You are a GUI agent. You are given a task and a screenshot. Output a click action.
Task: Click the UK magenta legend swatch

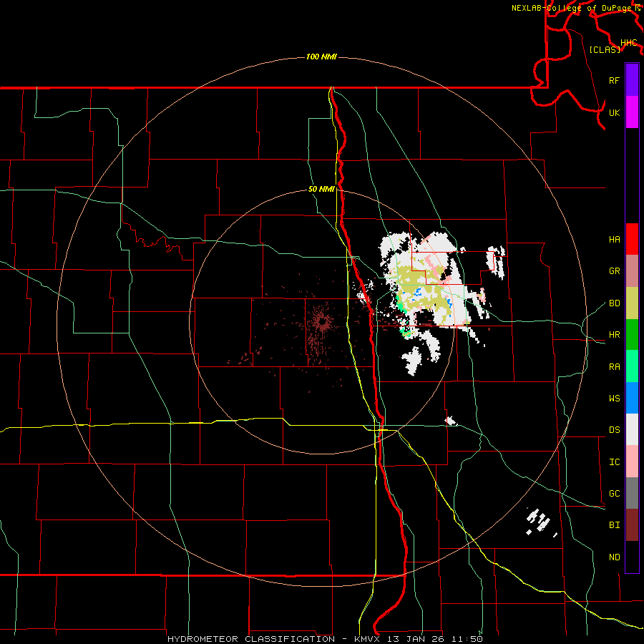point(632,112)
